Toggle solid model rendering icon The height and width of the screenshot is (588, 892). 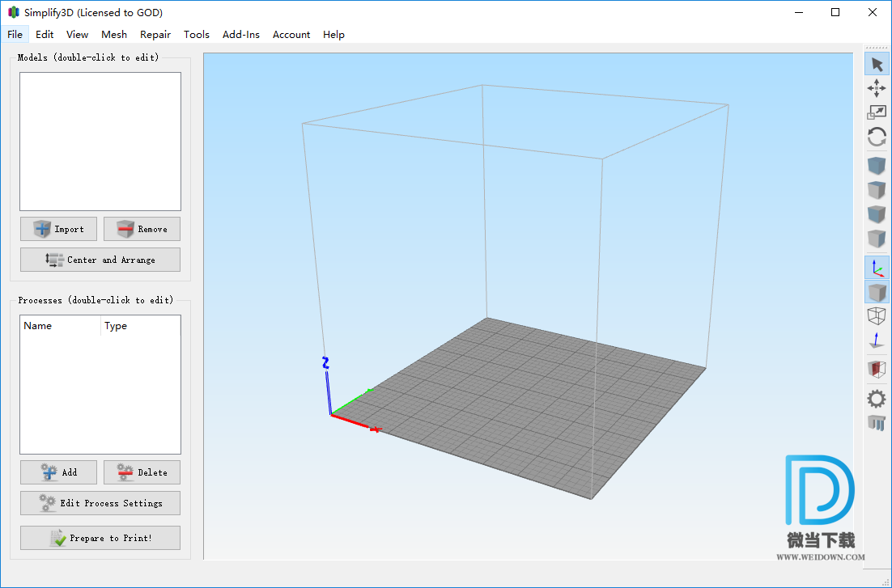[x=877, y=292]
